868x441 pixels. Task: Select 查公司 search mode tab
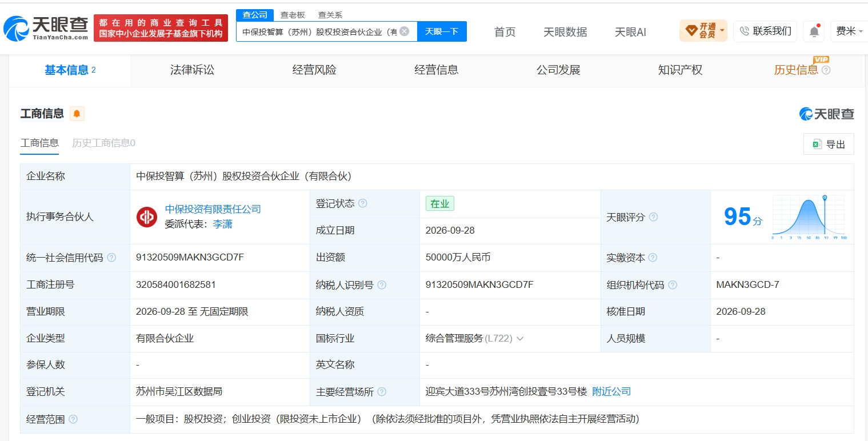coord(255,15)
